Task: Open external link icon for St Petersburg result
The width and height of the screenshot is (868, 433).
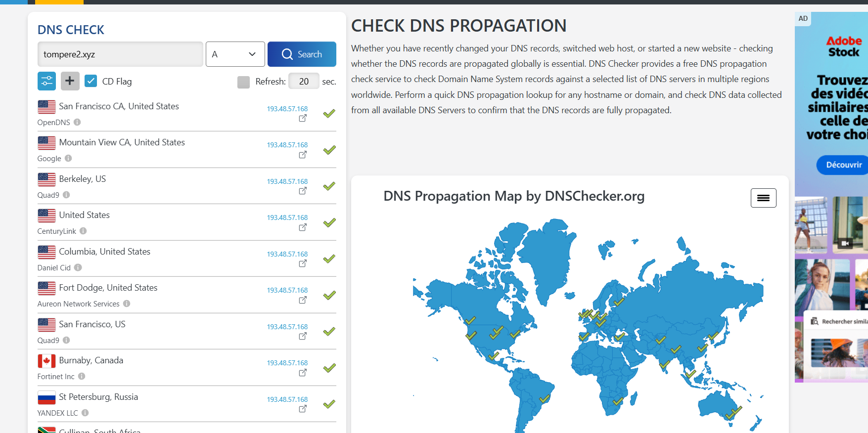Action: (303, 409)
